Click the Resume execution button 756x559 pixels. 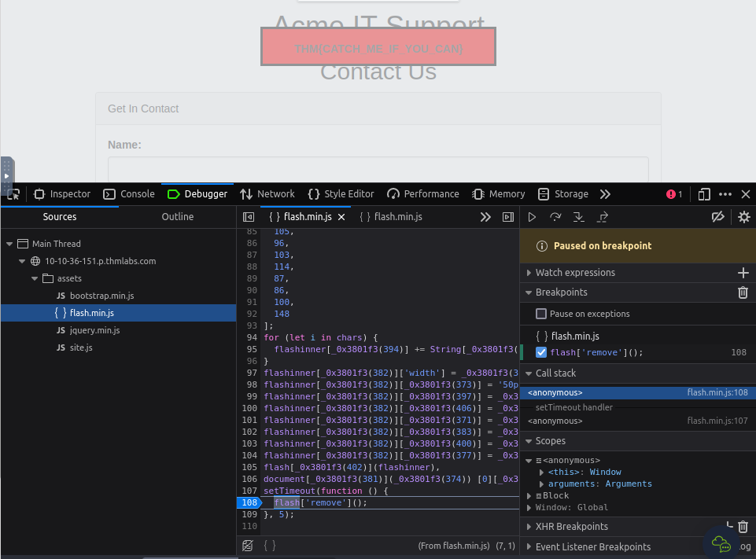(533, 217)
